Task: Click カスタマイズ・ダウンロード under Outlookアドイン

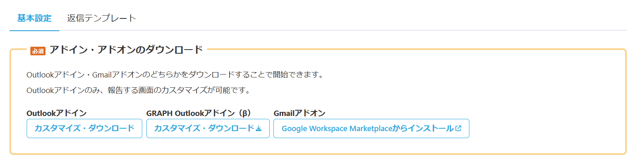Action: click(84, 128)
